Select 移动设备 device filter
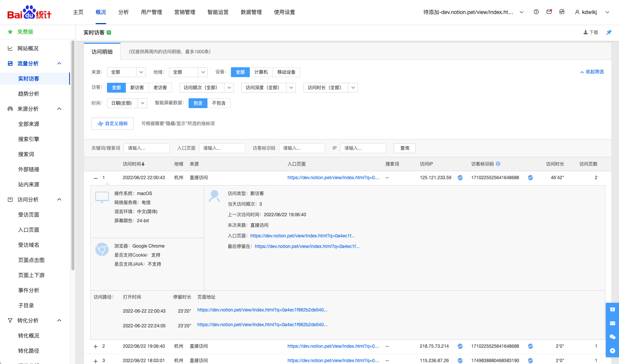This screenshot has height=364, width=619. 286,72
